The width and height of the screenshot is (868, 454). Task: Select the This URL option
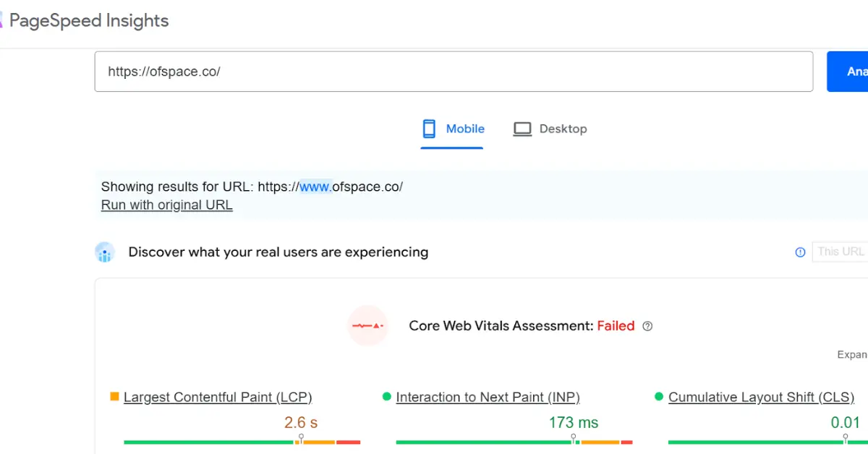coord(841,252)
